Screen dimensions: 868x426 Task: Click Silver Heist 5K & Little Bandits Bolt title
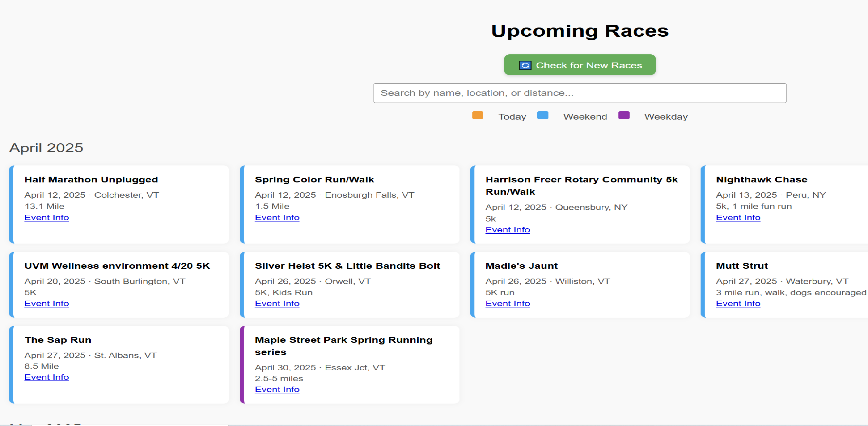(347, 266)
